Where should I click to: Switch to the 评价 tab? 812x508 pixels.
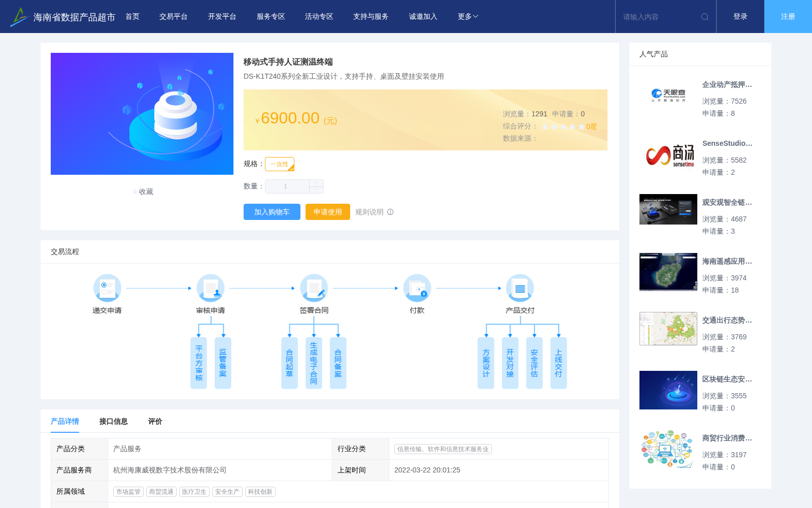155,421
